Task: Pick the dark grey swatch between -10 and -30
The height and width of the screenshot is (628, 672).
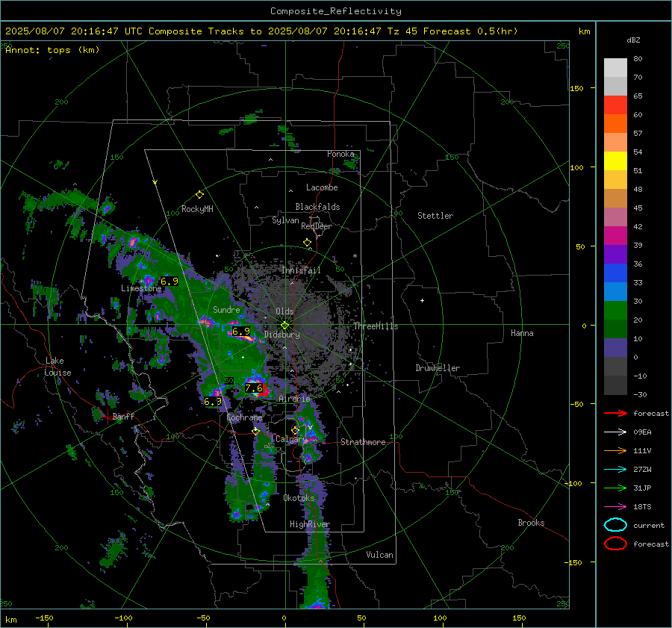Action: tap(615, 385)
